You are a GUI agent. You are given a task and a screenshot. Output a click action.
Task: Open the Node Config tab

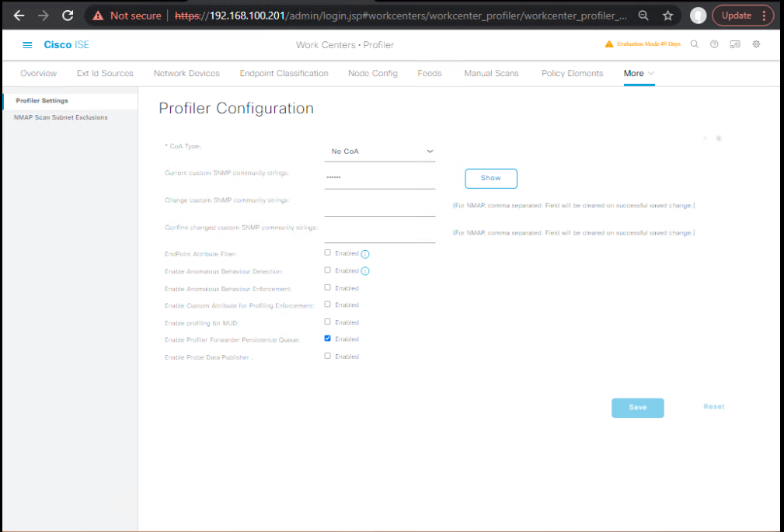pos(373,74)
